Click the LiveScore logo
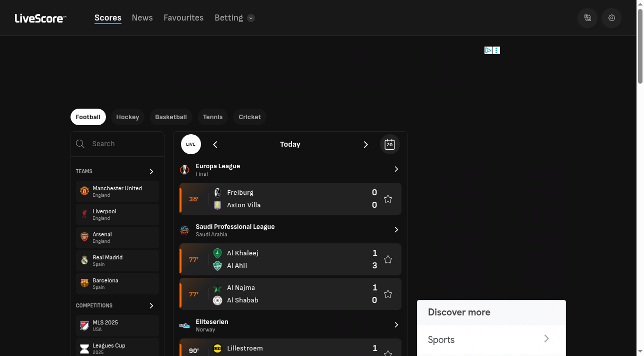Image resolution: width=644 pixels, height=356 pixels. pyautogui.click(x=40, y=19)
